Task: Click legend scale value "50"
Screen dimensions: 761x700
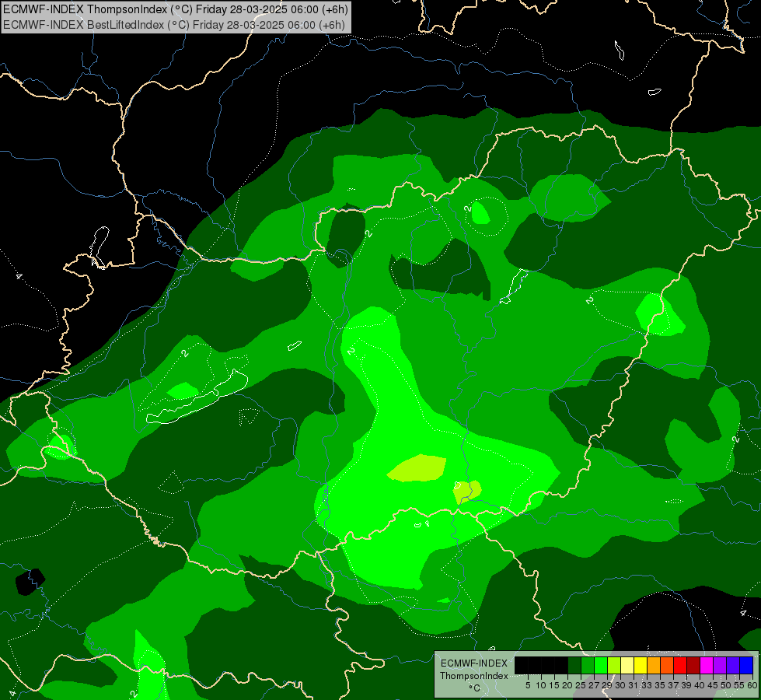Action: 726,685
